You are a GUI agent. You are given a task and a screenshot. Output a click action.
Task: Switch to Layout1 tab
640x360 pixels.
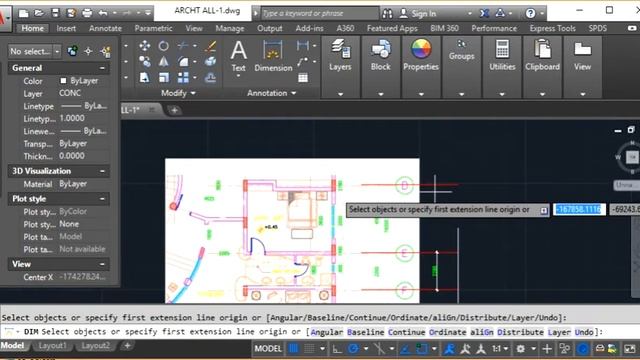point(52,346)
